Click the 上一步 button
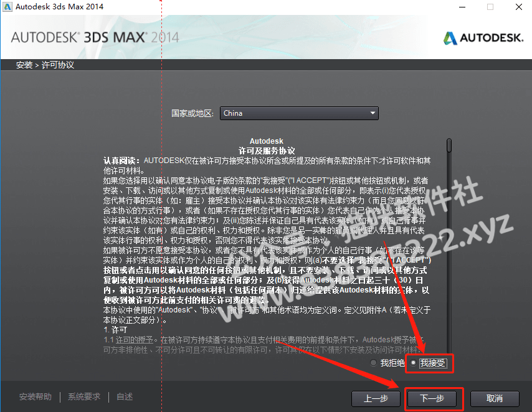 376,398
